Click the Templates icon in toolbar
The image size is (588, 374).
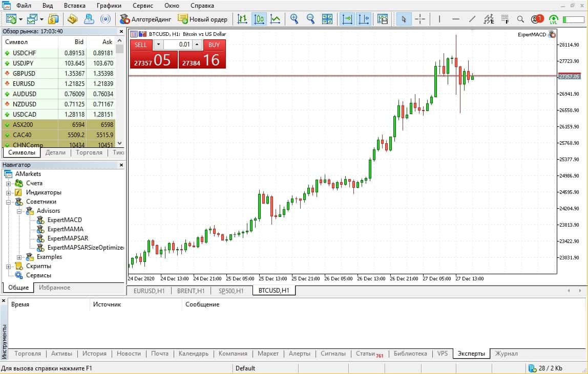point(383,19)
